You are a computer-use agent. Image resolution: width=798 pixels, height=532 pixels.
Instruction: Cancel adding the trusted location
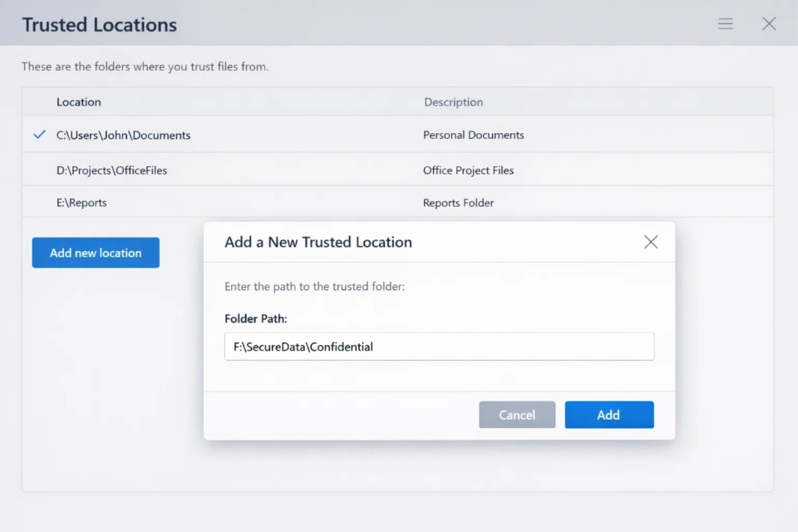pos(517,414)
